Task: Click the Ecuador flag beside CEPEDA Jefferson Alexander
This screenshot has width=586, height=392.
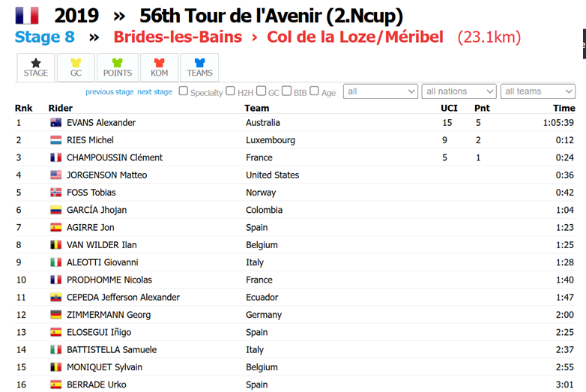Action: point(55,298)
